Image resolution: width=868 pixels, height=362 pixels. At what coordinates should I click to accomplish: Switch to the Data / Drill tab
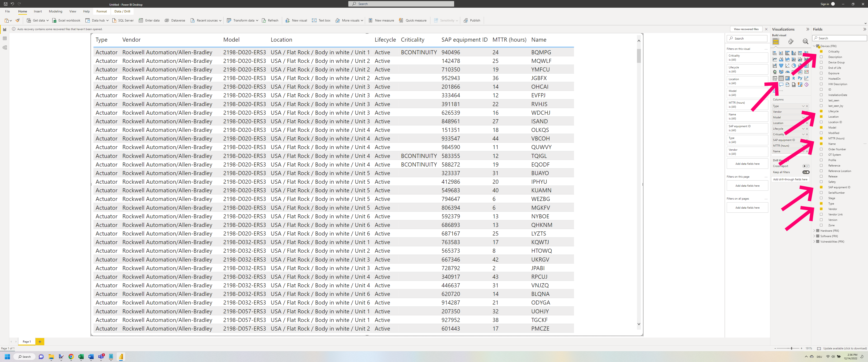click(x=122, y=12)
